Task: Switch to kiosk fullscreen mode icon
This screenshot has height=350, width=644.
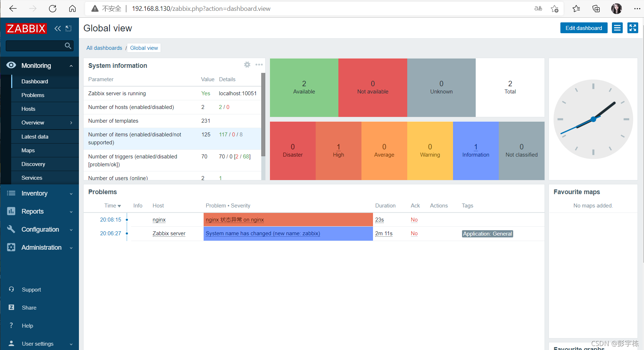Action: 633,28
